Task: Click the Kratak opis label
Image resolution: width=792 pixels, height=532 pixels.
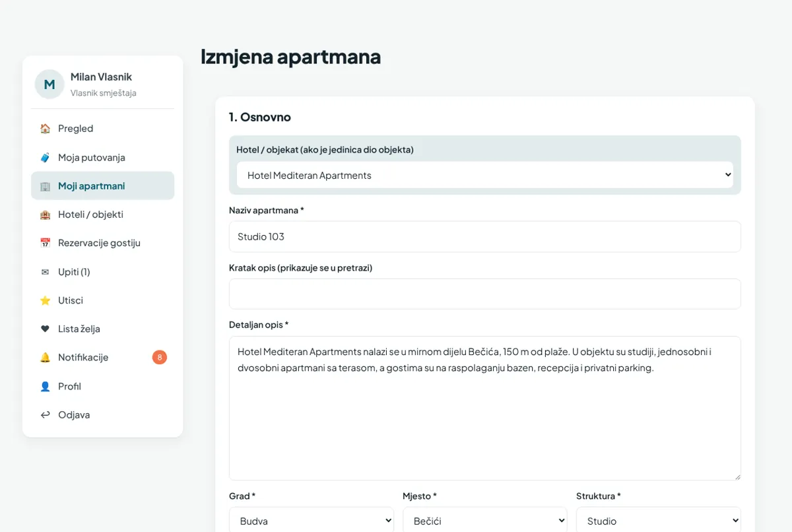Action: 300,268
